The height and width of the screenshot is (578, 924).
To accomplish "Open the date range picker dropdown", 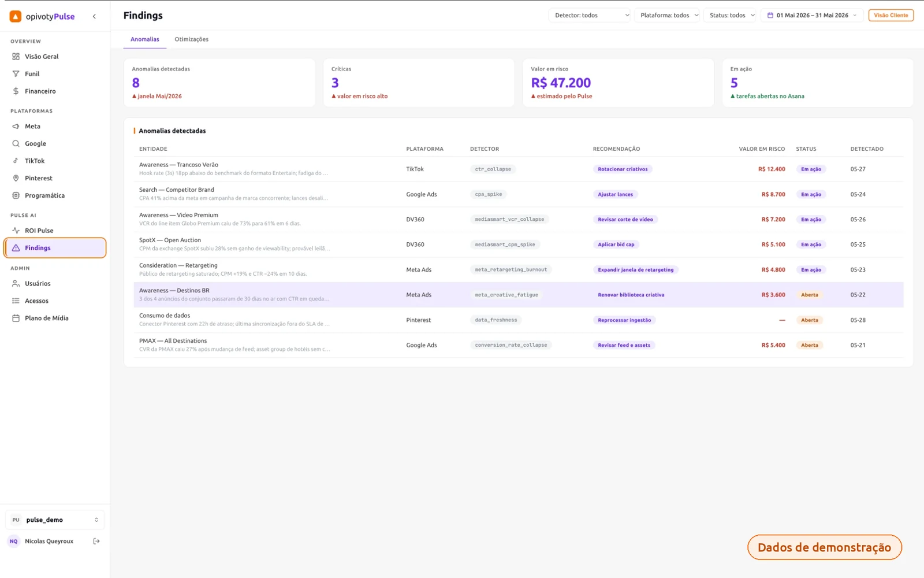I will point(812,16).
